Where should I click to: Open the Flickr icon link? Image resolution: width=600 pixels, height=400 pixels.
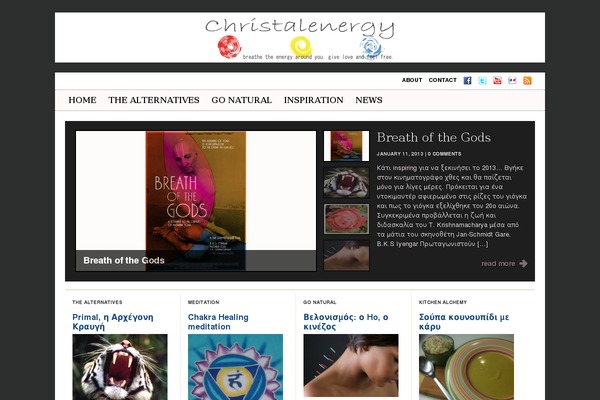pyautogui.click(x=512, y=80)
